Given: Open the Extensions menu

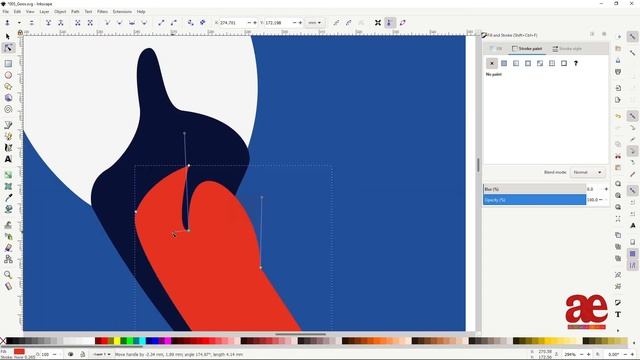Looking at the screenshot, I should click(x=122, y=12).
